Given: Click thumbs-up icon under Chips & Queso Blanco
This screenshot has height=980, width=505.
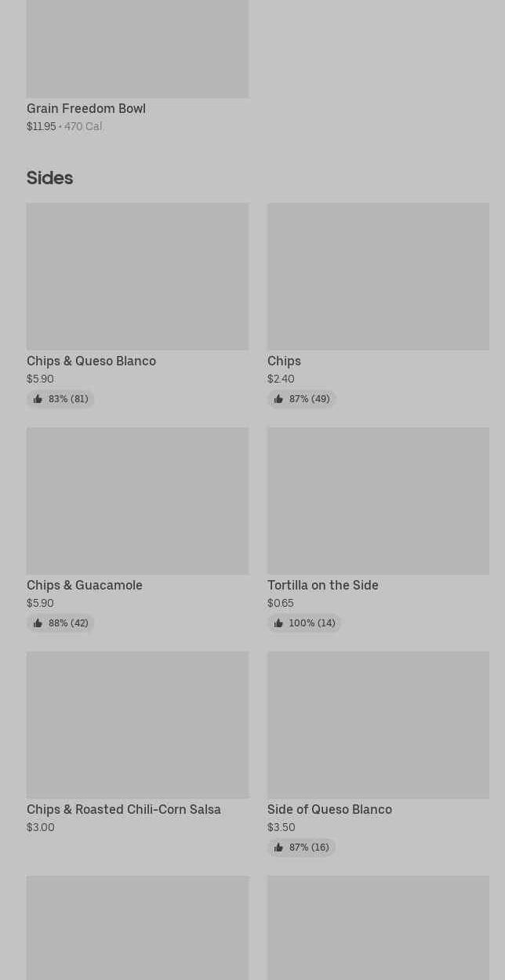Looking at the screenshot, I should pyautogui.click(x=38, y=399).
